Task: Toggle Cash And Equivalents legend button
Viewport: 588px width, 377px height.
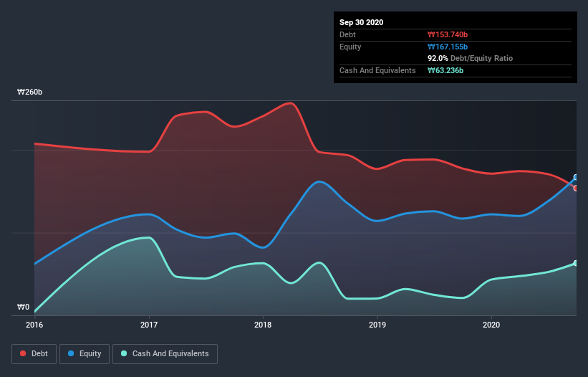Action: [165, 354]
